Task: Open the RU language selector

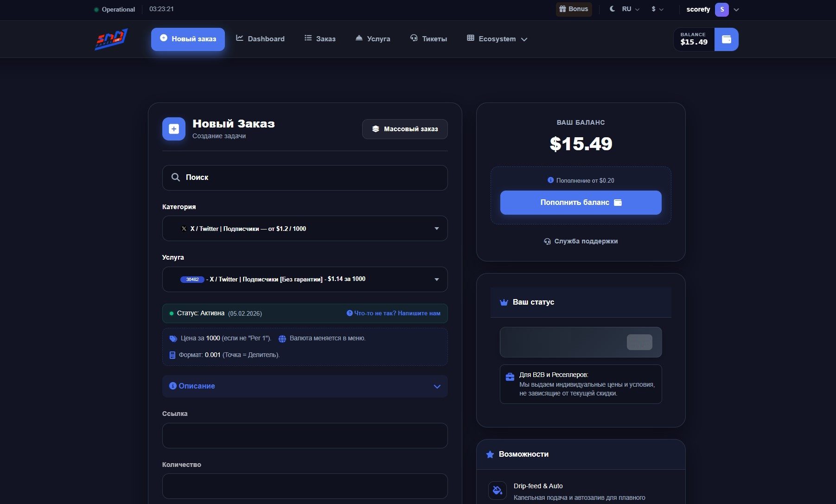Action: pyautogui.click(x=630, y=9)
